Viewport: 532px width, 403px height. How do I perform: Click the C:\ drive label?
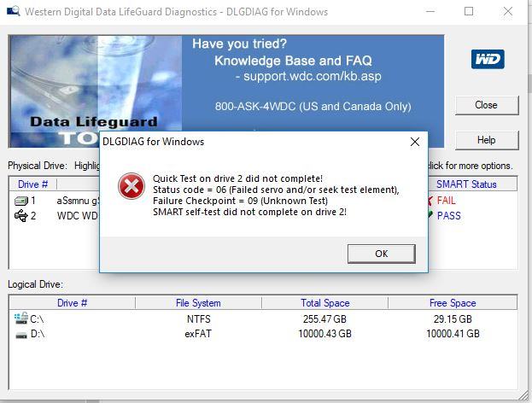click(x=37, y=319)
